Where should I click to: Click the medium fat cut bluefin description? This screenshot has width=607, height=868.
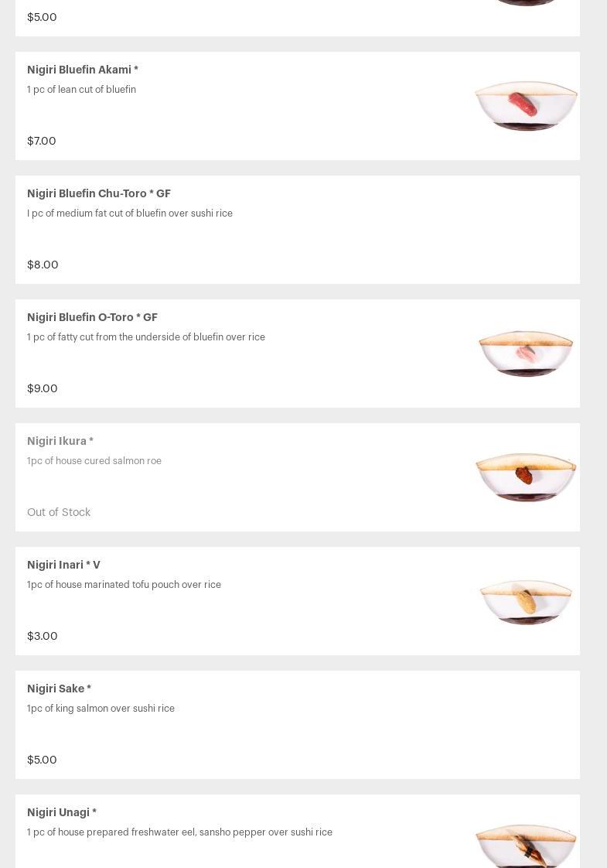pos(130,214)
